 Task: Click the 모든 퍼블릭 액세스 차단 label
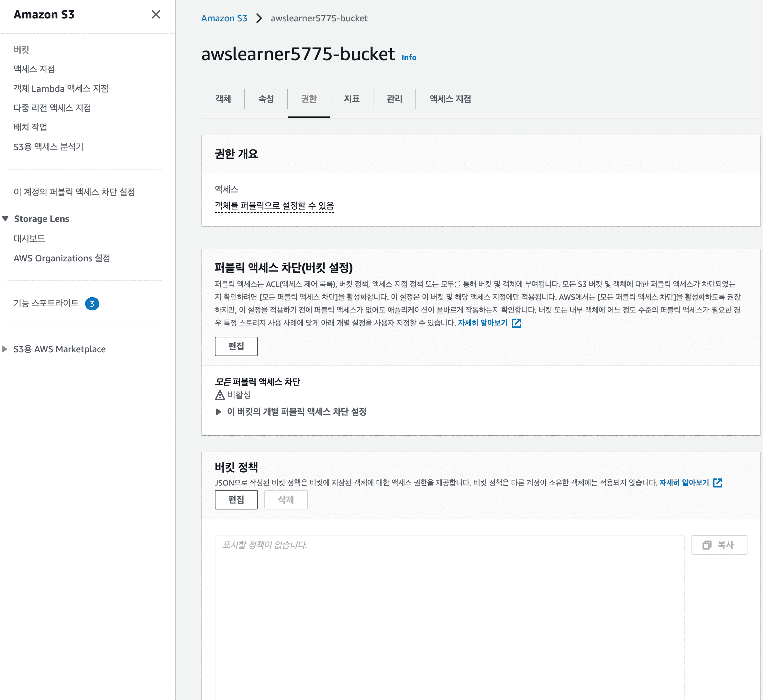257,382
